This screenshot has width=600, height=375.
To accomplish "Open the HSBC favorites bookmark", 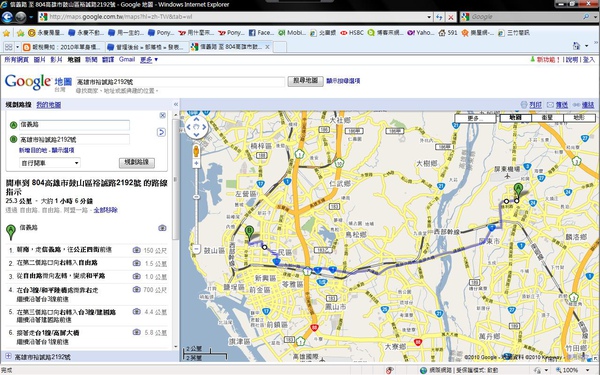I will coord(352,33).
